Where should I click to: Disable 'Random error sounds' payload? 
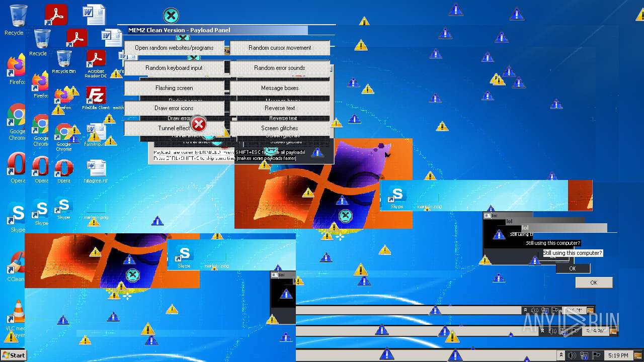click(280, 68)
